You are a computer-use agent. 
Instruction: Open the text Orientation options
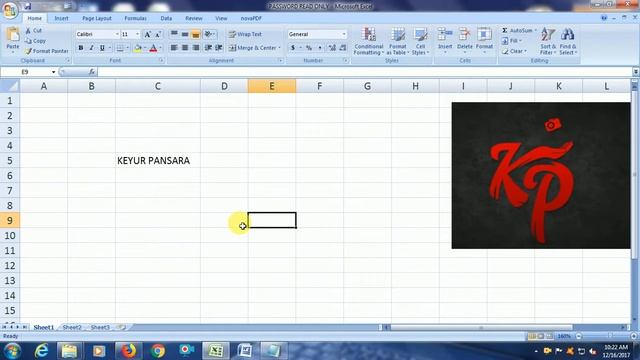pyautogui.click(x=210, y=34)
